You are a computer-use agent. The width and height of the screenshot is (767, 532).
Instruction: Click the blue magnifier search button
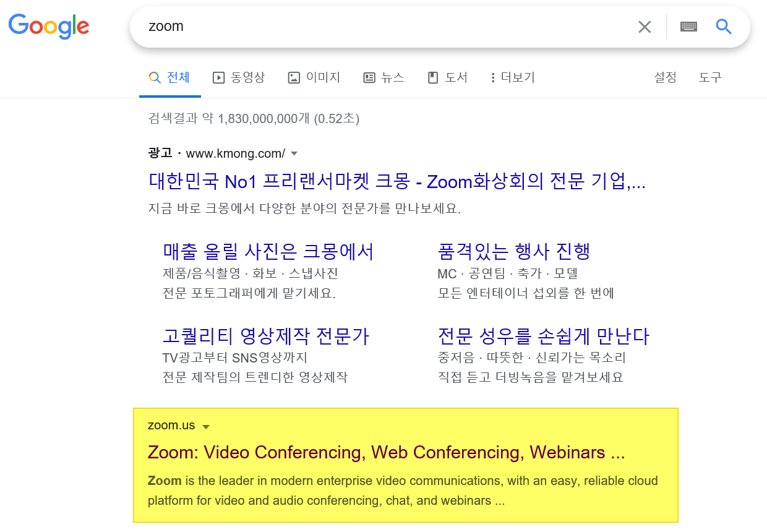(x=724, y=27)
